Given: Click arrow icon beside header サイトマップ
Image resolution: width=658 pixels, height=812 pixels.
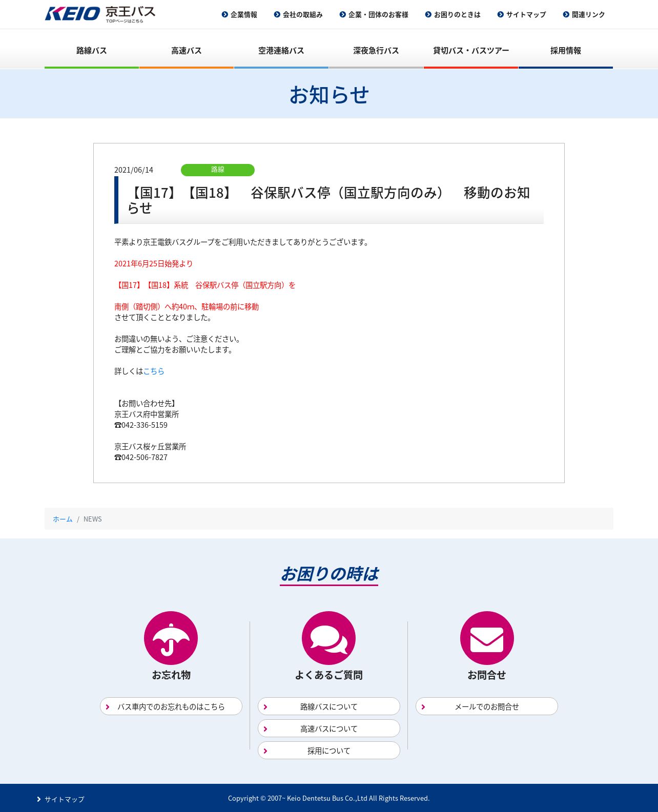Looking at the screenshot, I should [500, 14].
